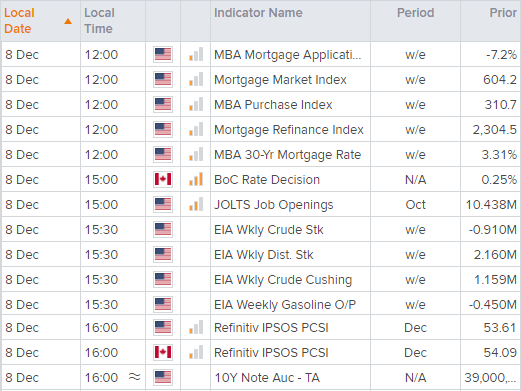Open the MBA 30-Yr Mortgage Rate indicator
The image size is (521, 391).
tap(287, 155)
